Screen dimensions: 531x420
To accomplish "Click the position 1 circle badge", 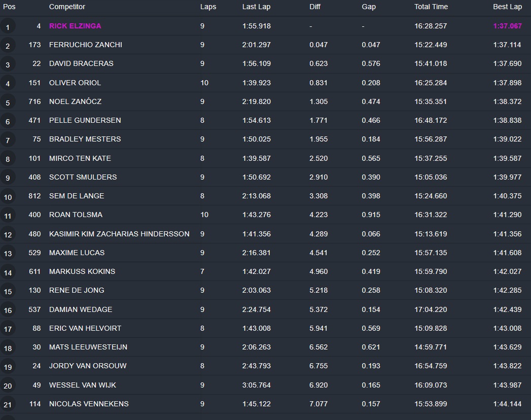I will click(x=8, y=26).
